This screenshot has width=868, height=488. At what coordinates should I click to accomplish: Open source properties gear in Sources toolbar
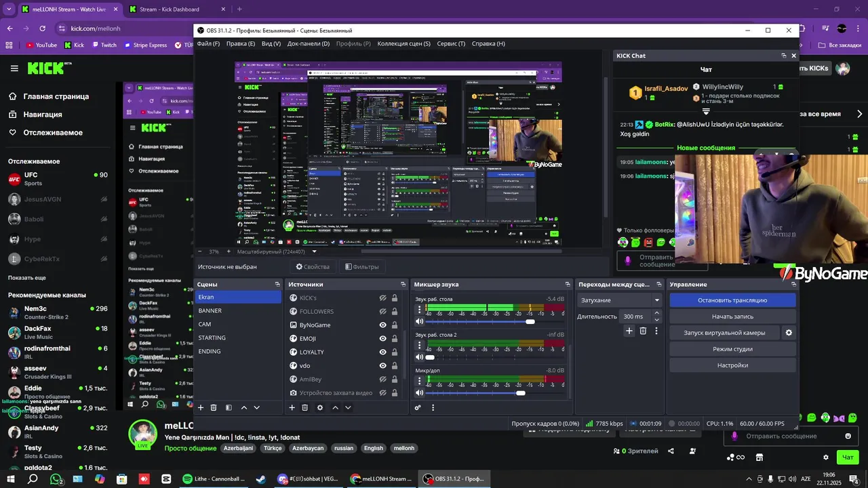point(320,407)
